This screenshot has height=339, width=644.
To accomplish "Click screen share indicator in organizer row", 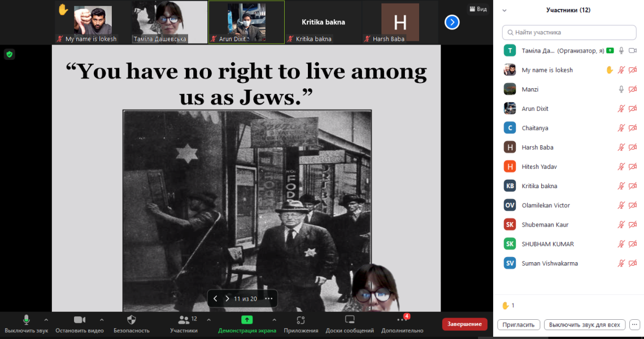I will point(610,50).
